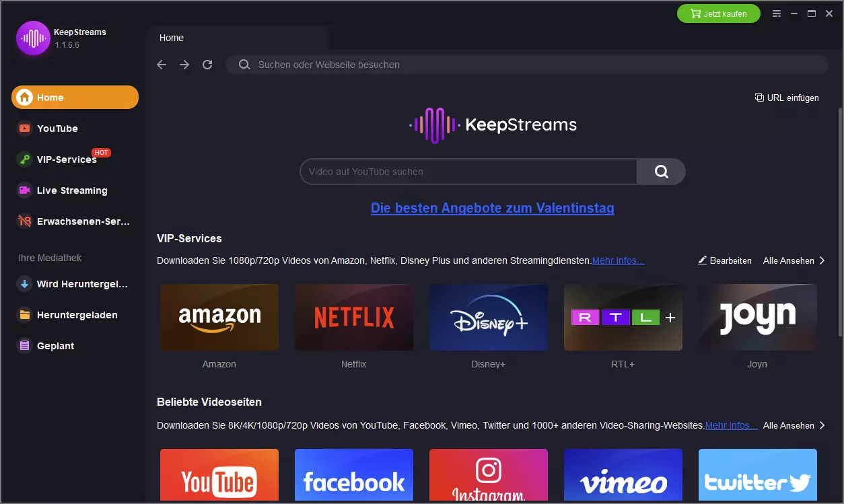Click the KeepStreams center logo
This screenshot has height=504, width=844.
coord(493,125)
